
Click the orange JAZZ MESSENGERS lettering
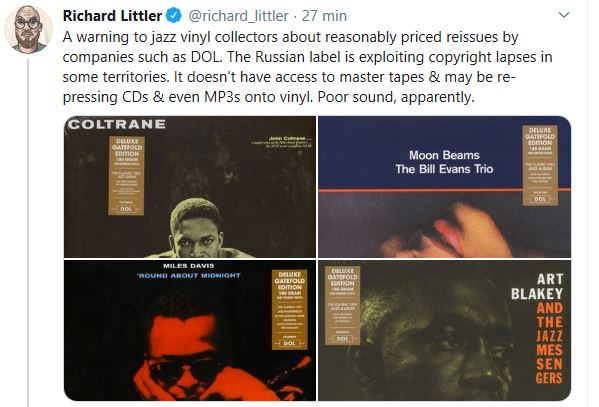549,343
